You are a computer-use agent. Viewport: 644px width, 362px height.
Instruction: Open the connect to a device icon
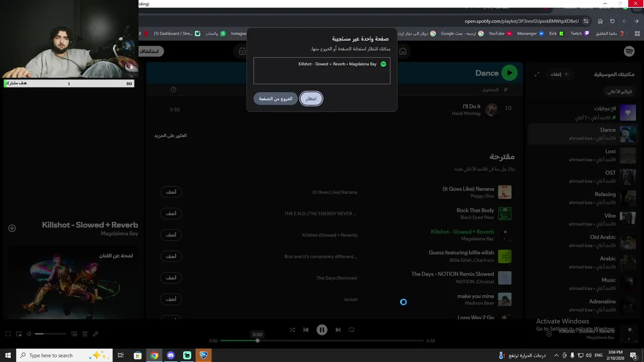coord(74,334)
